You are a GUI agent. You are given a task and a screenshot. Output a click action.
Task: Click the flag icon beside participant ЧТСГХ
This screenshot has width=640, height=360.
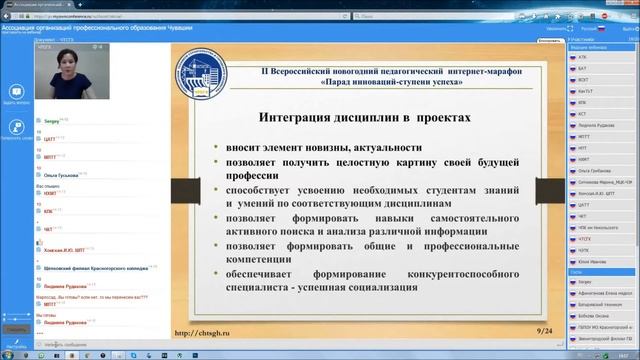(x=573, y=239)
